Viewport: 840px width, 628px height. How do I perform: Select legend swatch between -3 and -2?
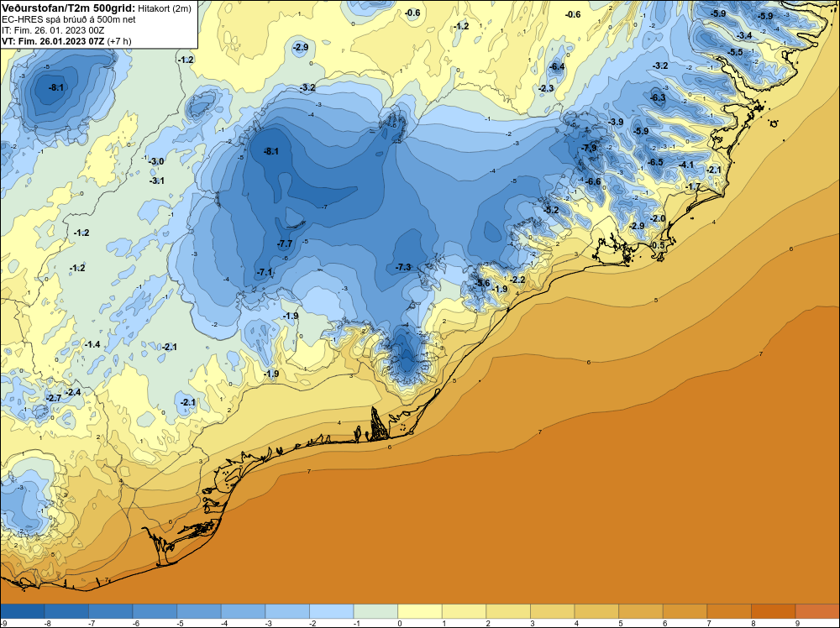[287, 611]
